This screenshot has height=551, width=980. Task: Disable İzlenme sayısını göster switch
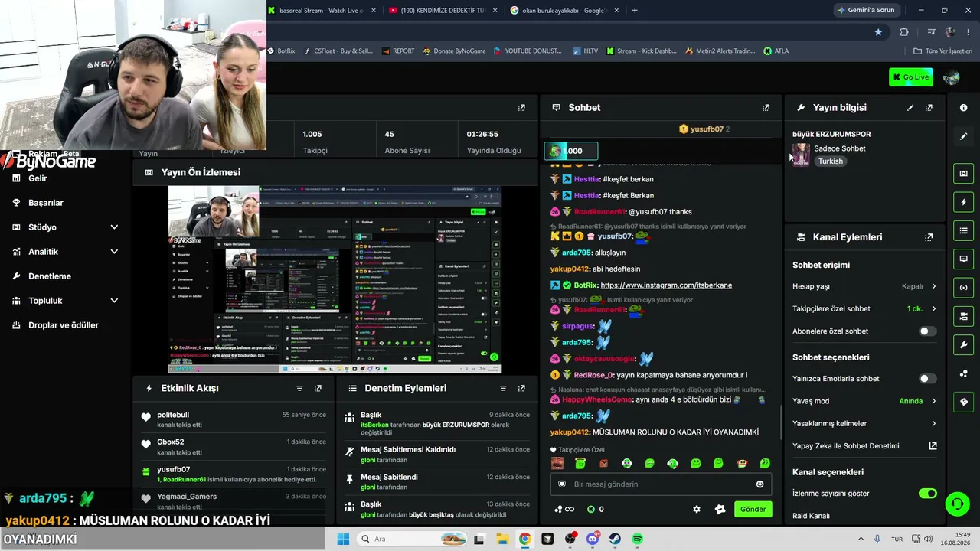[x=927, y=494]
